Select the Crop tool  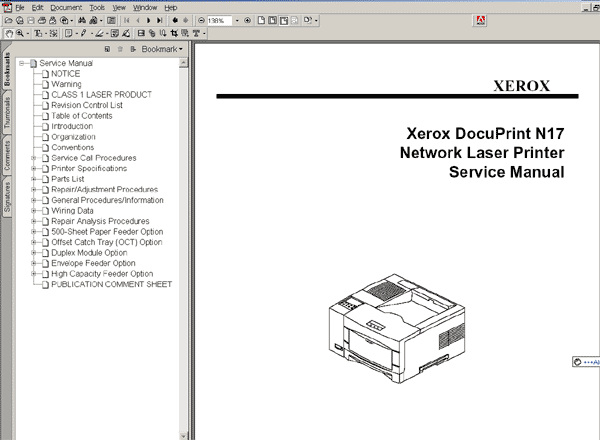point(174,34)
